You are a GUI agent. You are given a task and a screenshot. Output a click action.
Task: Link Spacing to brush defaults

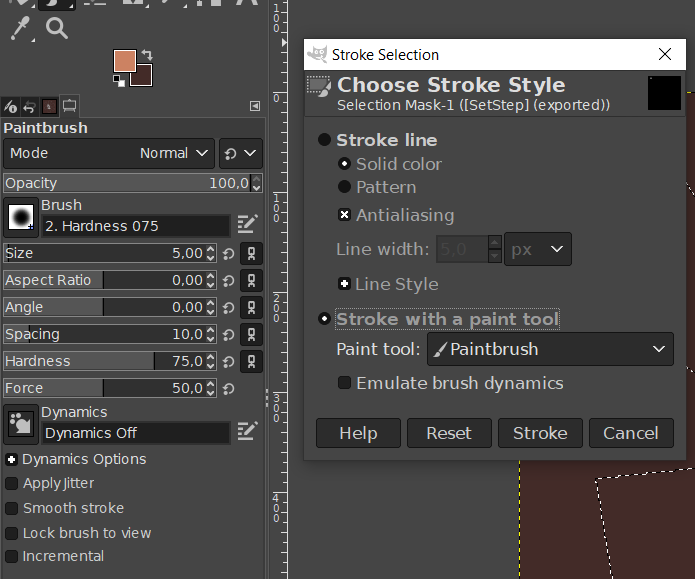click(251, 334)
